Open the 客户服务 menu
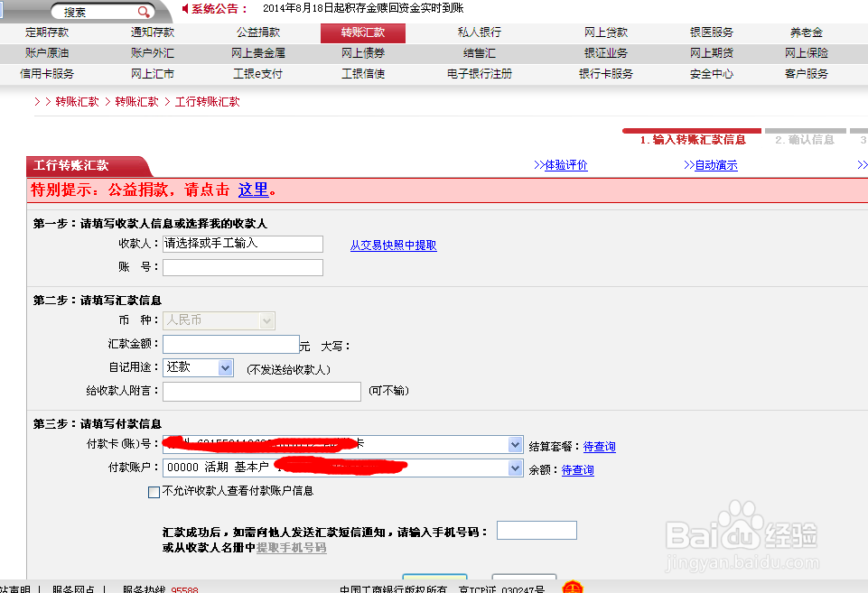The width and height of the screenshot is (868, 593). coord(806,74)
